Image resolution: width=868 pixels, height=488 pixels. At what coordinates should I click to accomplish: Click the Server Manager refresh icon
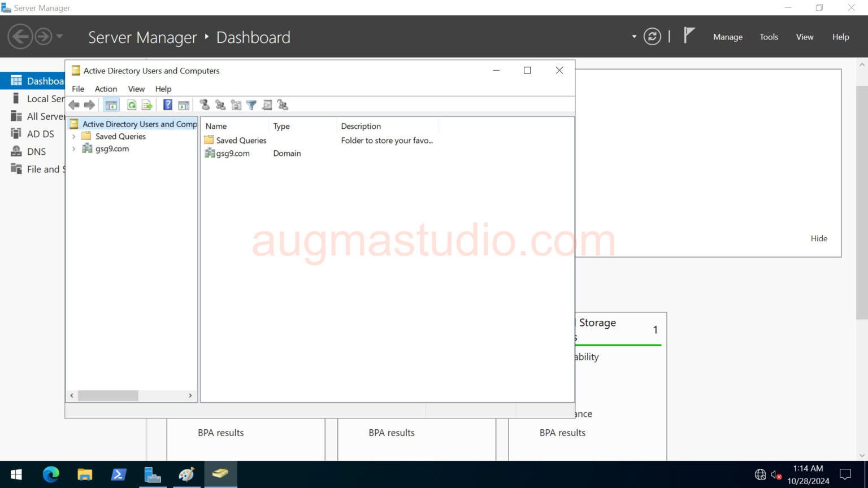(652, 36)
